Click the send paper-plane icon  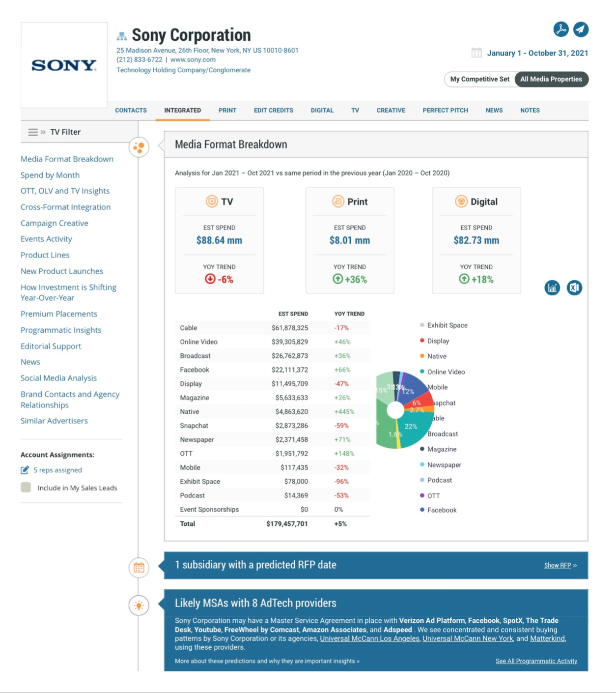point(581,29)
